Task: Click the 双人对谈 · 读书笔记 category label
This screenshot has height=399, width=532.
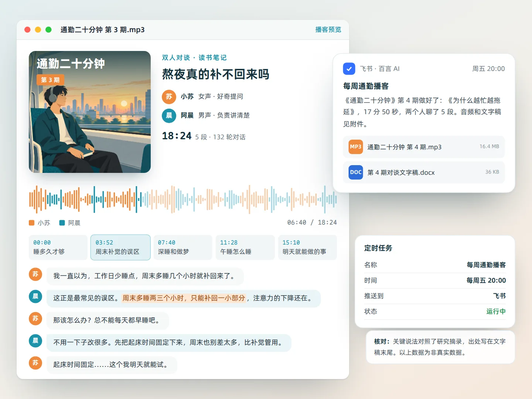Action: tap(194, 58)
